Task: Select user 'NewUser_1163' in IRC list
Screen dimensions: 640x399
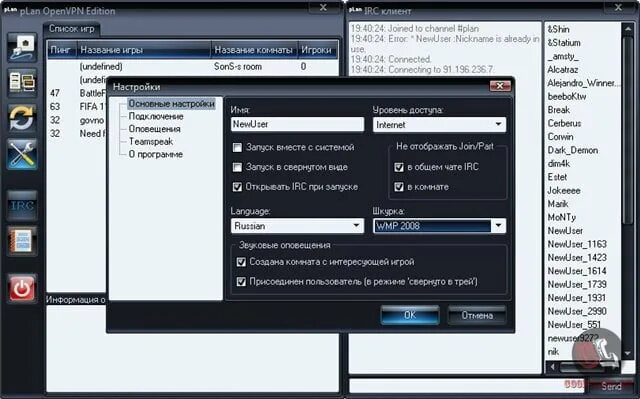Action: pos(577,244)
